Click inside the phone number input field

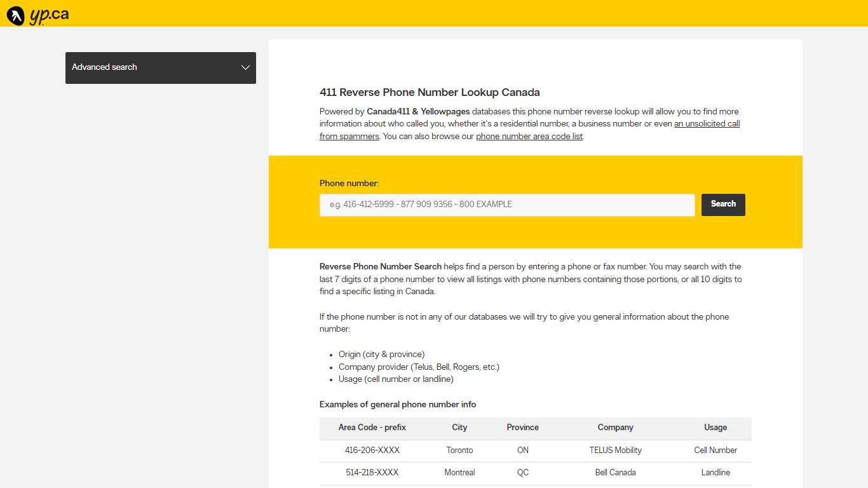click(x=506, y=205)
